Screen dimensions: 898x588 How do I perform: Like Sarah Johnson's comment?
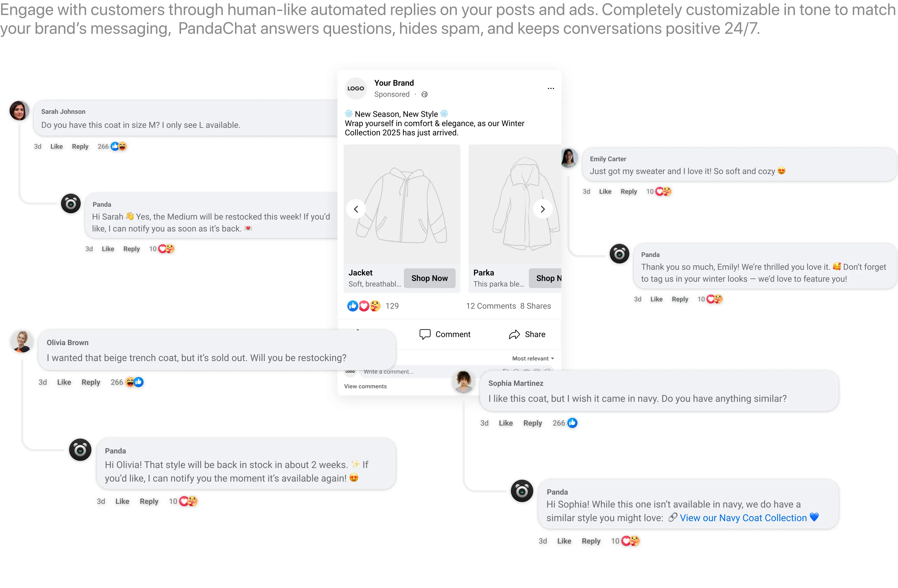point(57,146)
